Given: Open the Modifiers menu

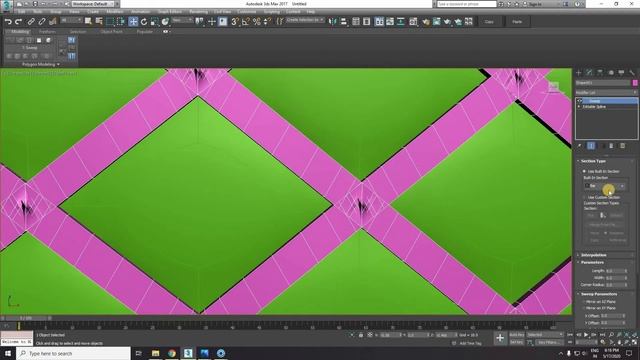Looking at the screenshot, I should 115,12.
